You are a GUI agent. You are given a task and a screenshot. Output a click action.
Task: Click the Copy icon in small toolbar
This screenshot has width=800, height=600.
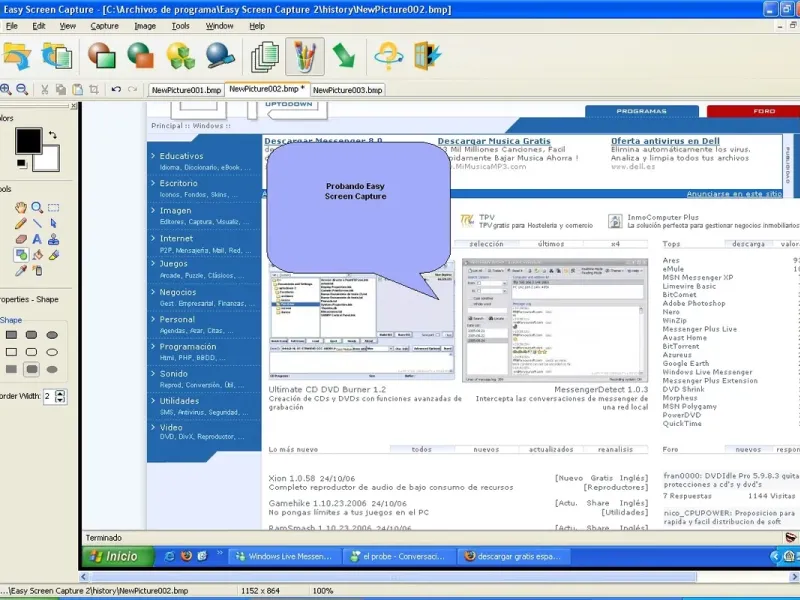[61, 90]
